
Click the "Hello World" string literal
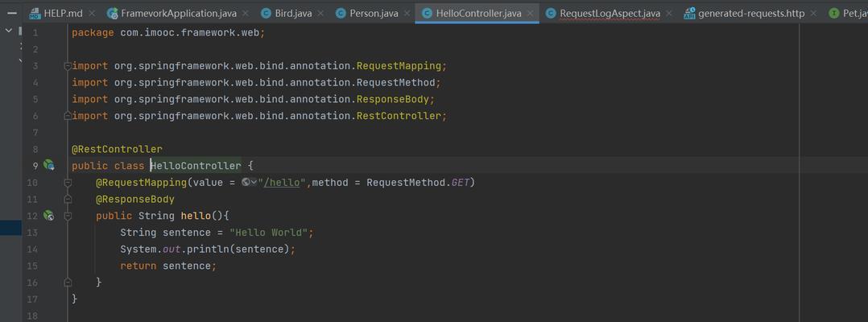click(269, 233)
